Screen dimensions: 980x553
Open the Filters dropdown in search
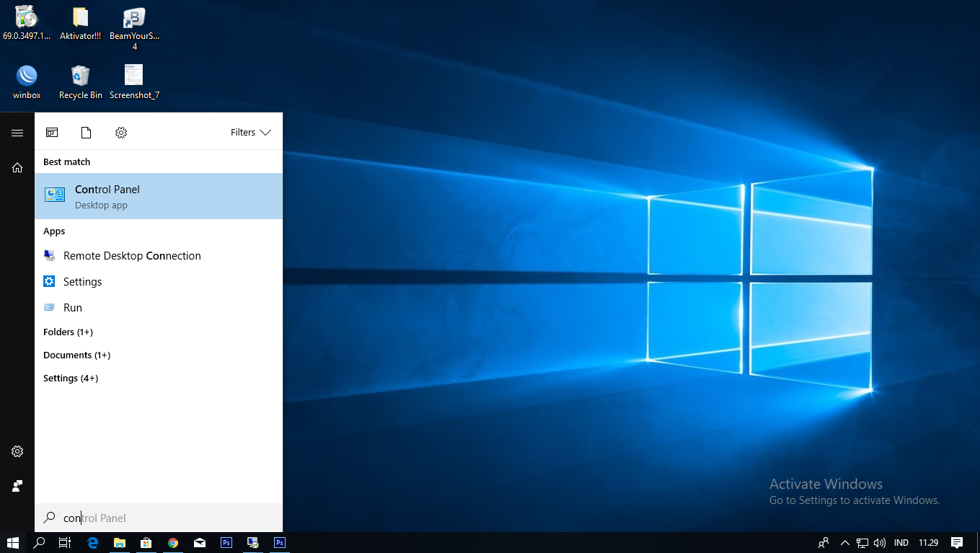(x=250, y=132)
